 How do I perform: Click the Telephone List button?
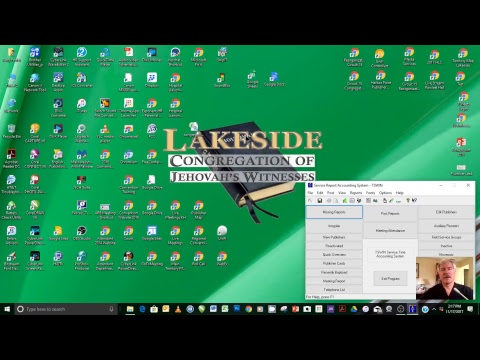pos(334,290)
